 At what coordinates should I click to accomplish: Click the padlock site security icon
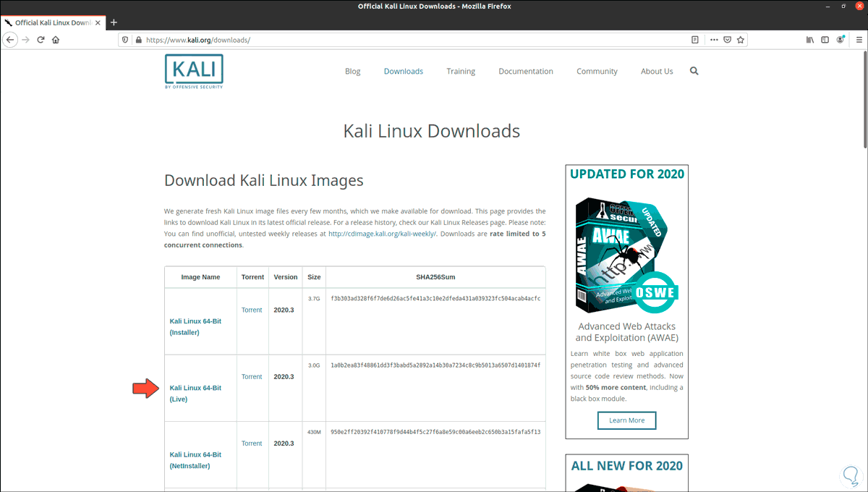pos(138,40)
